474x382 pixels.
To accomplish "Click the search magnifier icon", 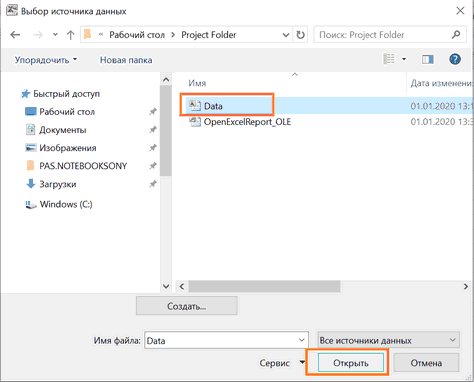I will pos(456,34).
